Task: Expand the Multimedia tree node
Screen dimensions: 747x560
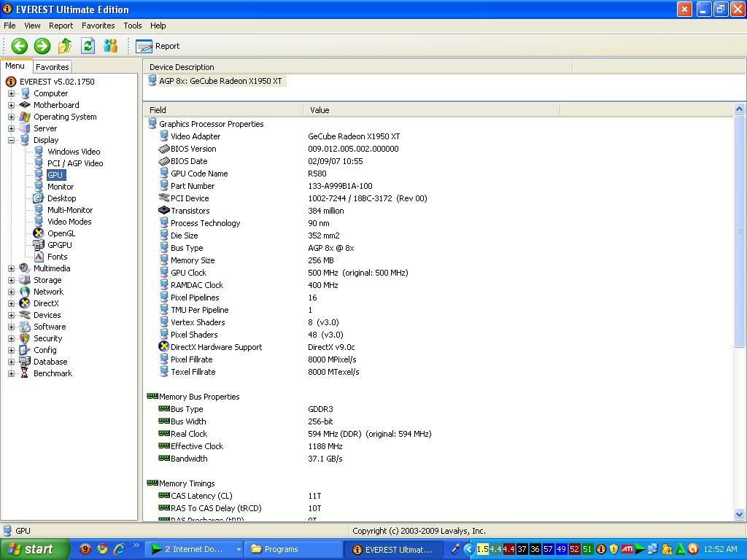Action: pyautogui.click(x=11, y=268)
